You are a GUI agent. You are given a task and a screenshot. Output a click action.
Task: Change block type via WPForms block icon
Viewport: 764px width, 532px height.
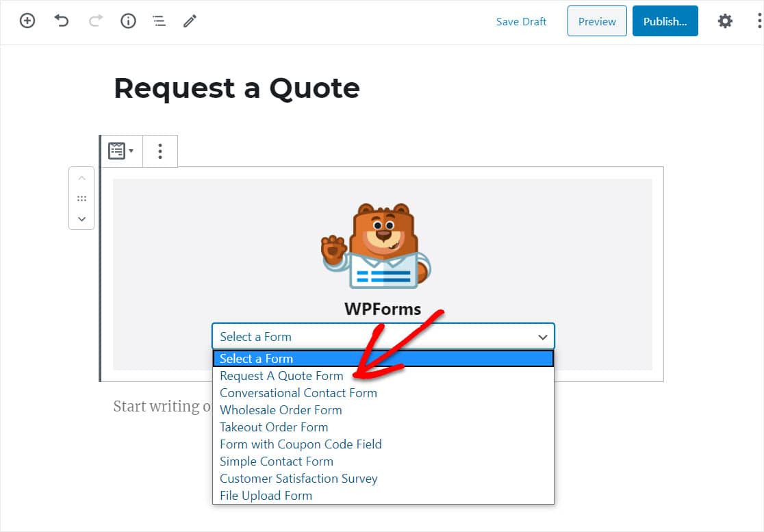point(121,151)
